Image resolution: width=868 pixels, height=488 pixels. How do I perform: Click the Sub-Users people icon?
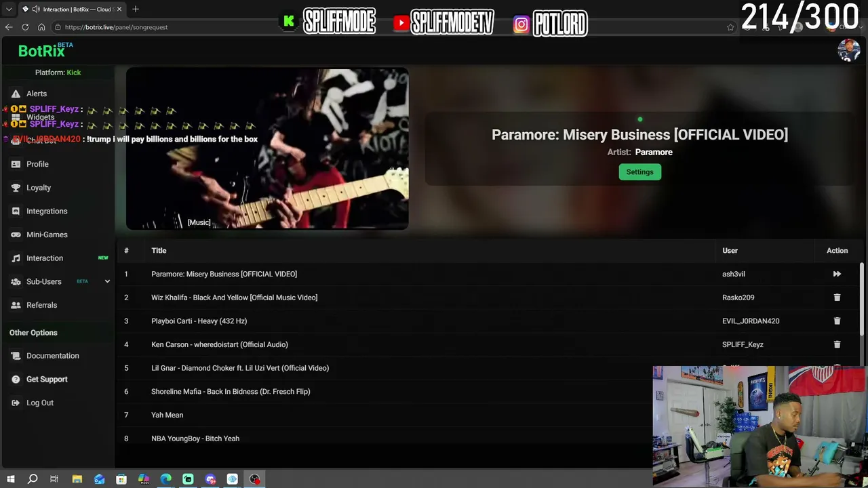16,281
